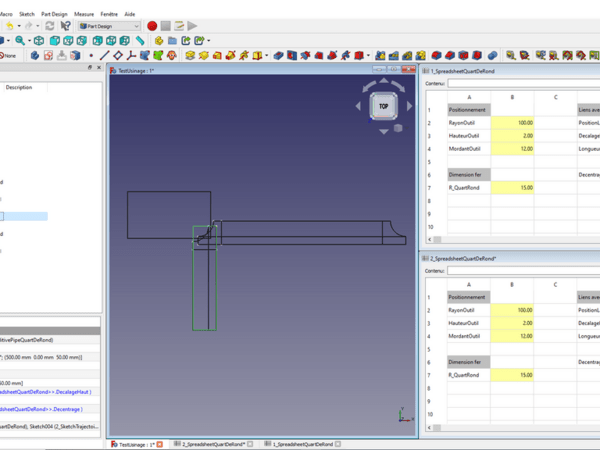Click the undo arrow icon

point(9,26)
